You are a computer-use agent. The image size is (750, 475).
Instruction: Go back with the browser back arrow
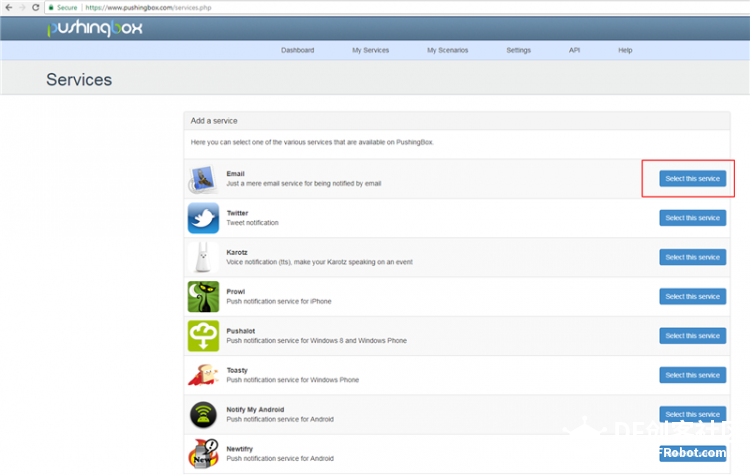[9, 7]
